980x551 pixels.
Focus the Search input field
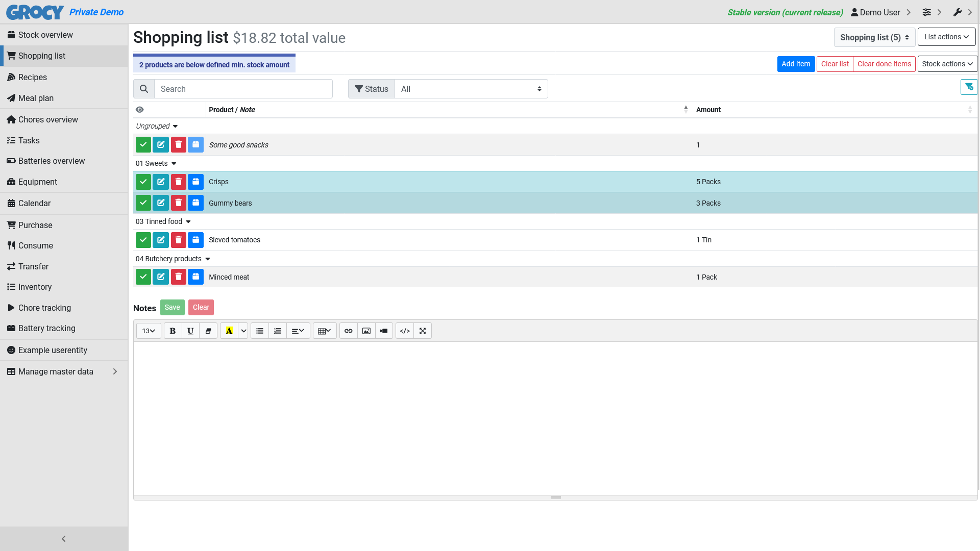click(x=243, y=89)
